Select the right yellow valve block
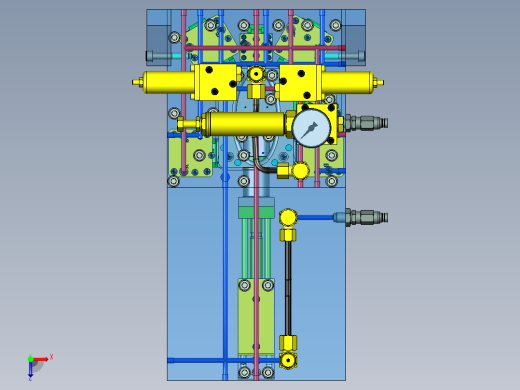This screenshot has height=390, width=520. tap(301, 83)
